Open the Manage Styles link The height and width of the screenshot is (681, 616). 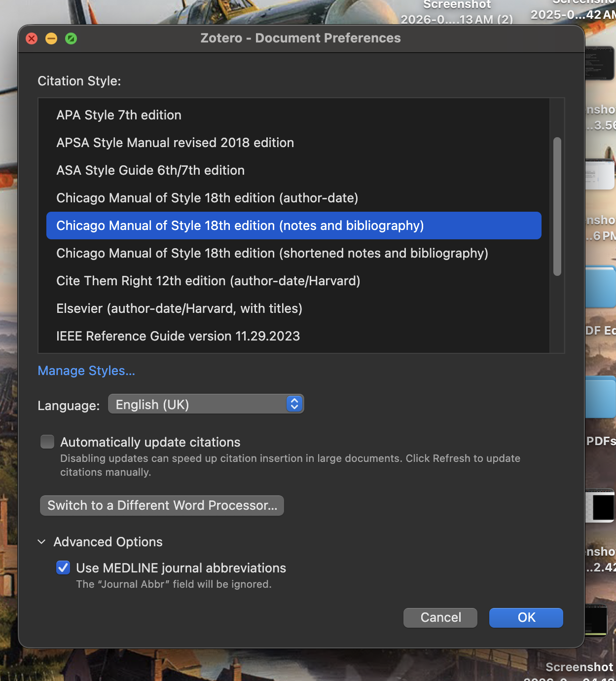point(86,371)
